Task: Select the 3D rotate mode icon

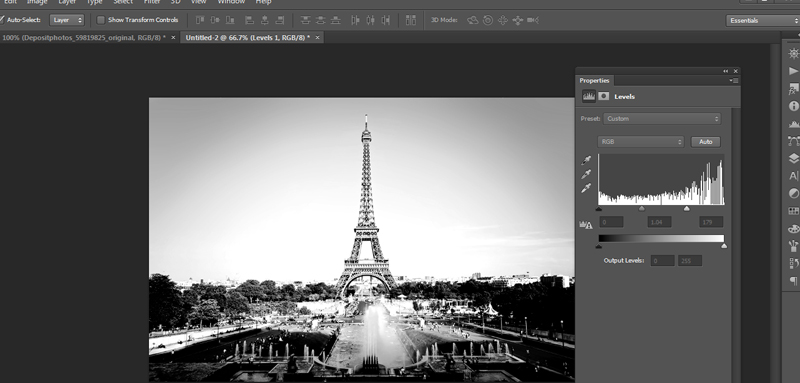Action: coord(473,20)
